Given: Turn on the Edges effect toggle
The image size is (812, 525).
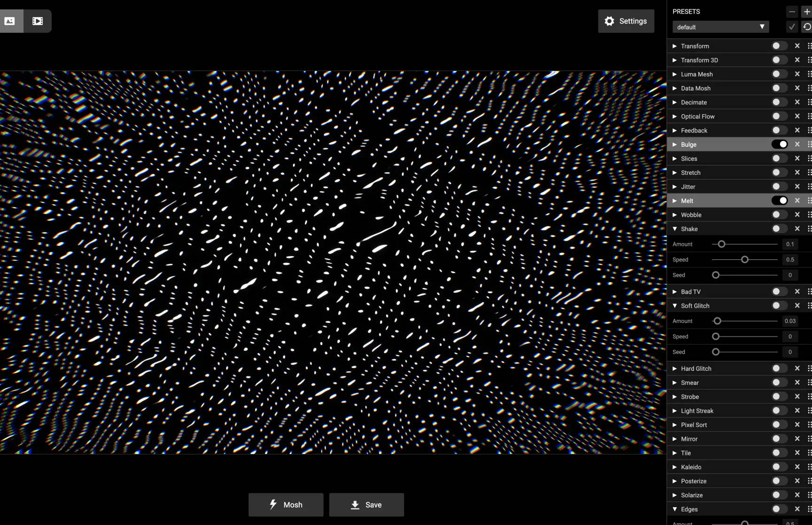Looking at the screenshot, I should [780, 509].
